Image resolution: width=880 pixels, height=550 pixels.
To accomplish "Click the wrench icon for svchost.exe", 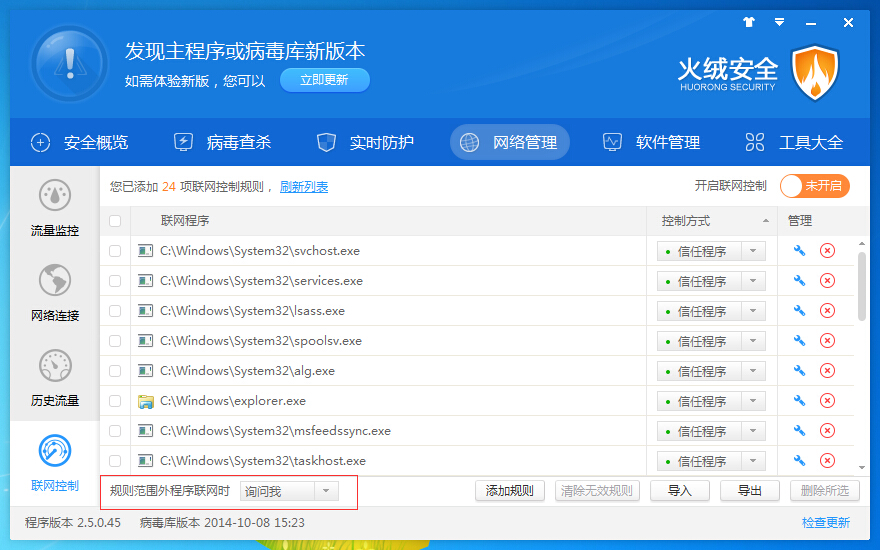I will [799, 251].
